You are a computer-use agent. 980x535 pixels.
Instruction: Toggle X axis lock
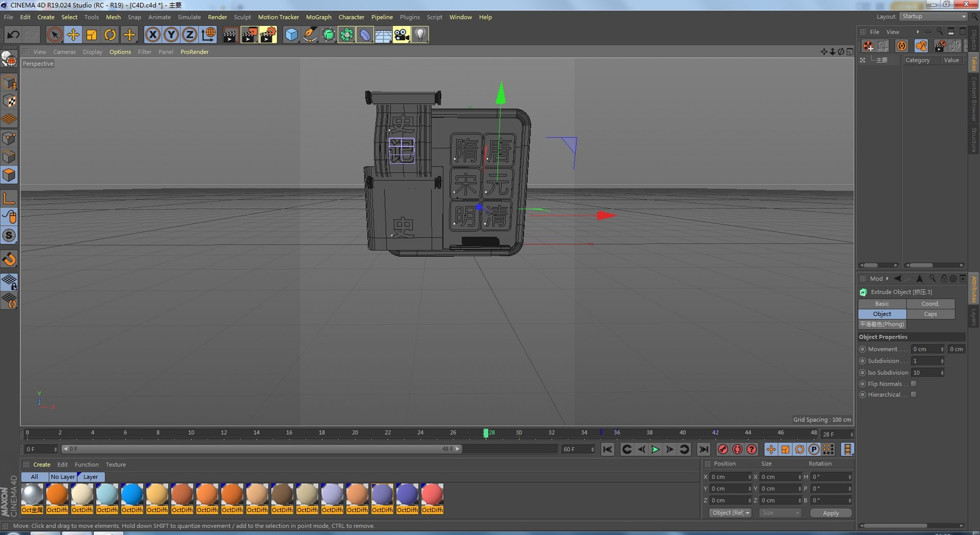coord(153,35)
